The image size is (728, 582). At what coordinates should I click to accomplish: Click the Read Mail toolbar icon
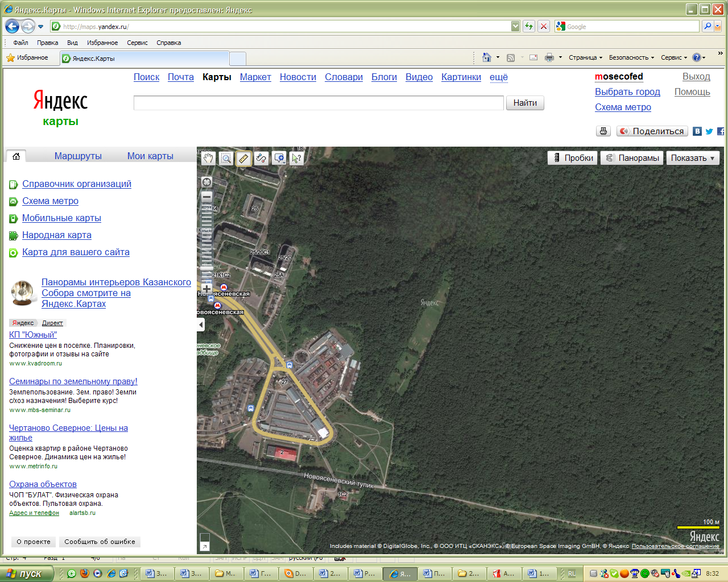(533, 57)
